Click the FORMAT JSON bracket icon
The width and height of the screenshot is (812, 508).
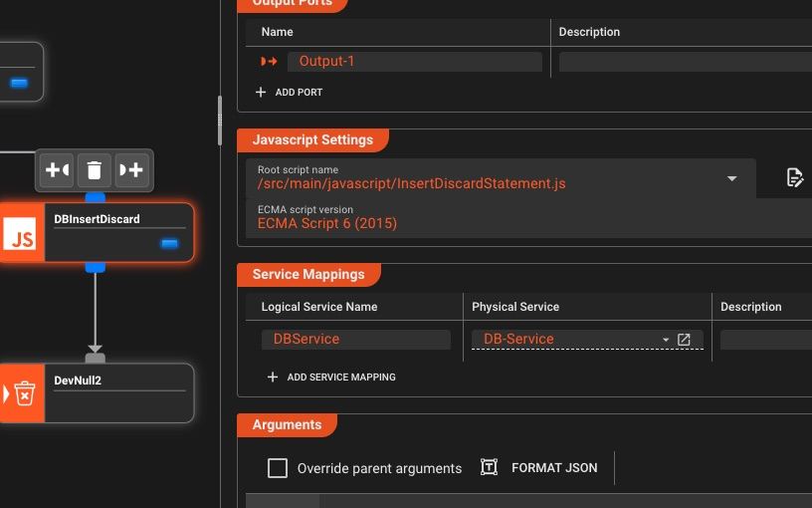[489, 467]
